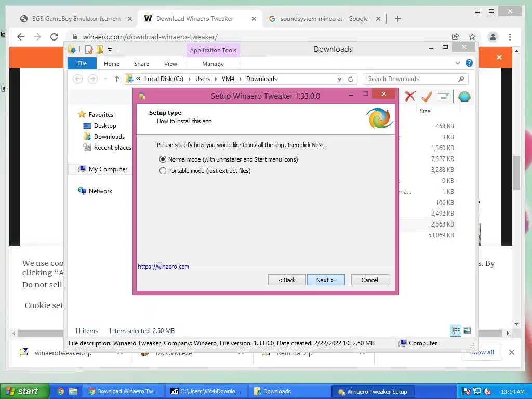This screenshot has height=399, width=532.
Task: Click Application Tools contextual tab
Action: 213,50
